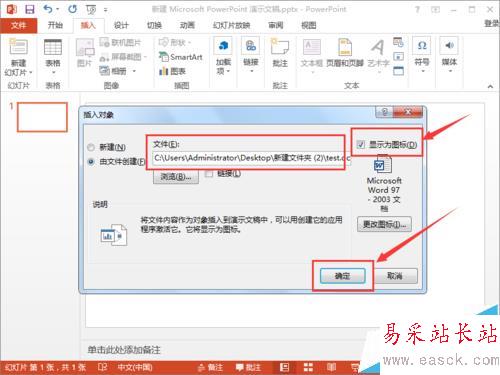The width and height of the screenshot is (500, 375).
Task: Click the 表格 insert table icon
Action: tap(53, 48)
